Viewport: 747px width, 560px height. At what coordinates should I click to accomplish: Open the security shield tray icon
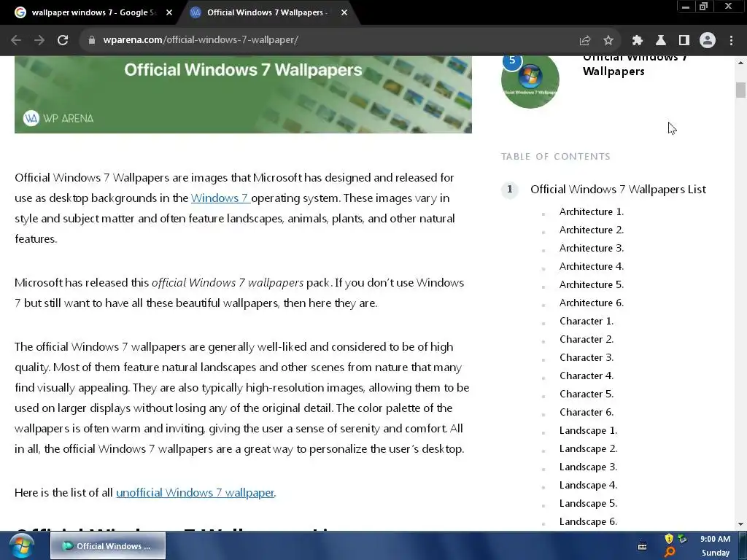tap(669, 539)
